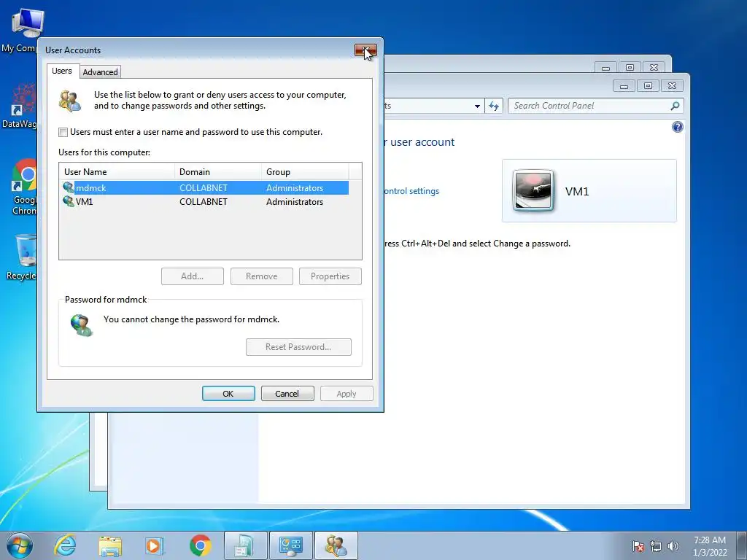Sort list by Domain column
This screenshot has height=560, width=747.
coord(218,172)
